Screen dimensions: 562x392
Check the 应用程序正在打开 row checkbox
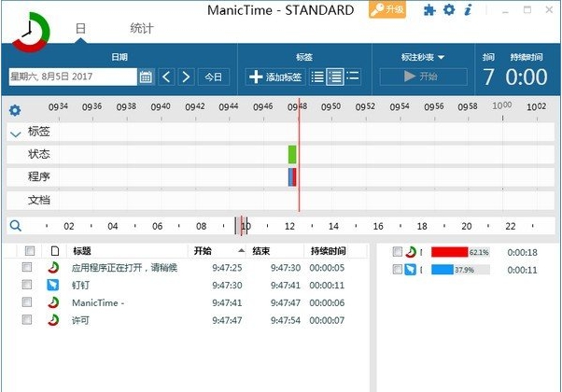[x=27, y=267]
